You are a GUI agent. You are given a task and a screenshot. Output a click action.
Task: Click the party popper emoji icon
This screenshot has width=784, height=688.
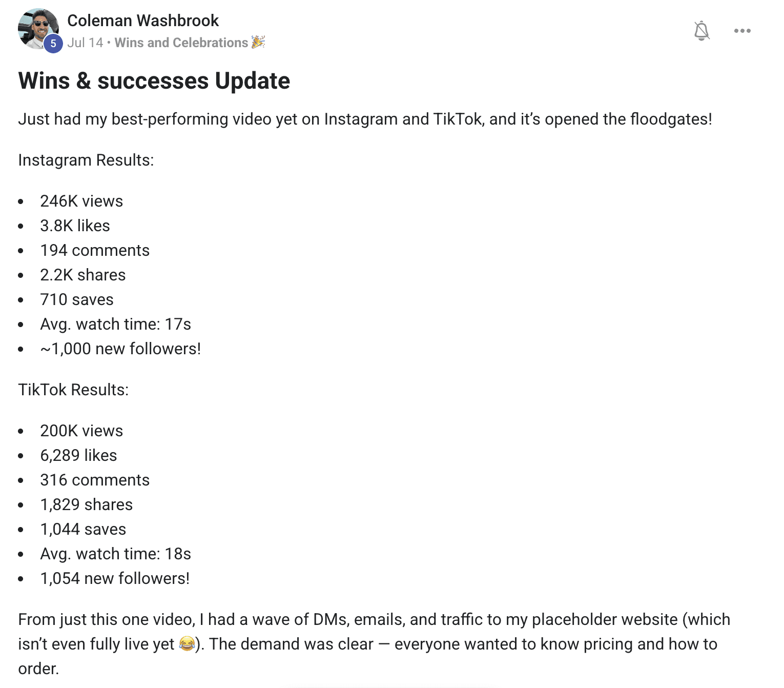258,42
